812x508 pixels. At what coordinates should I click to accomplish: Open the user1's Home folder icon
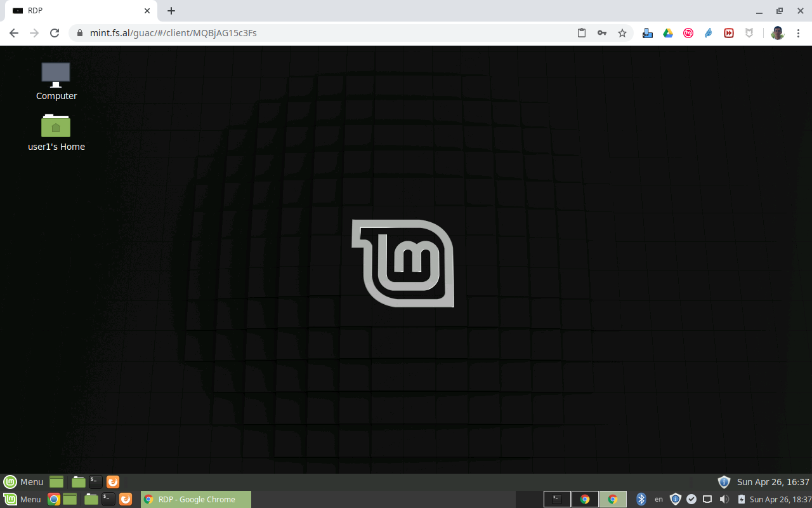coord(56,132)
